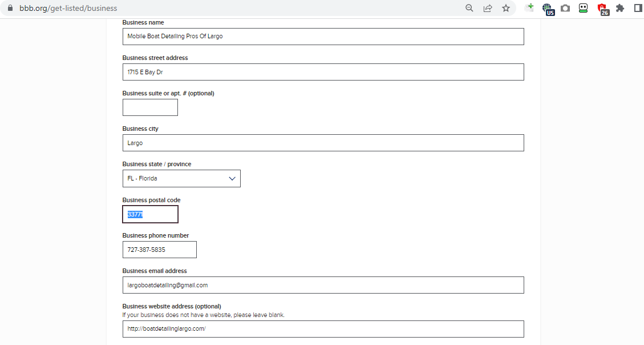Click the Business email address field
Screen dimensions: 644x345
[x=323, y=285]
